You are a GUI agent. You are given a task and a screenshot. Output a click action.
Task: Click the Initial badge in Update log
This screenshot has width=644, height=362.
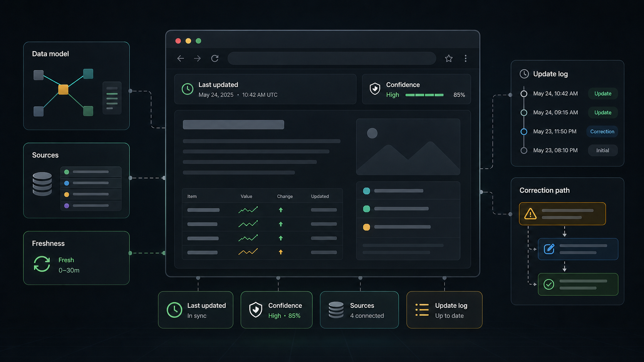click(x=603, y=150)
